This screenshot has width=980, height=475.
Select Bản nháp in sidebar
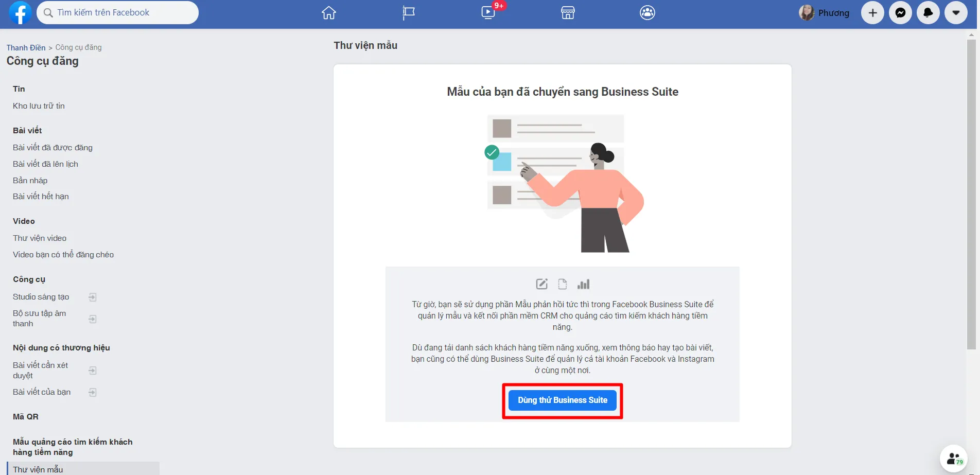pos(30,181)
